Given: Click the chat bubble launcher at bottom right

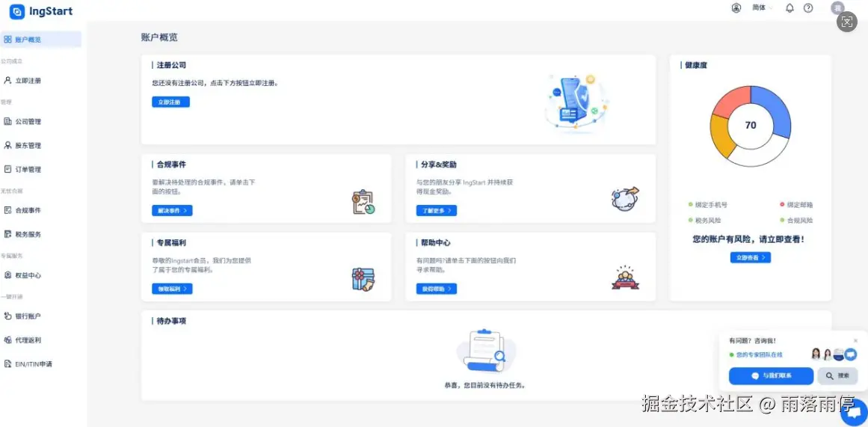Looking at the screenshot, I should (854, 413).
